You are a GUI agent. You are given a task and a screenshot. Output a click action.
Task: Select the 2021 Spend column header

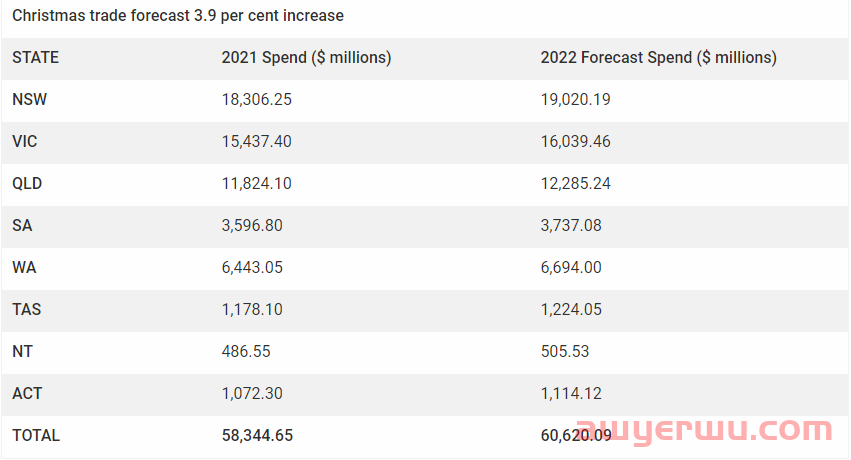point(306,58)
